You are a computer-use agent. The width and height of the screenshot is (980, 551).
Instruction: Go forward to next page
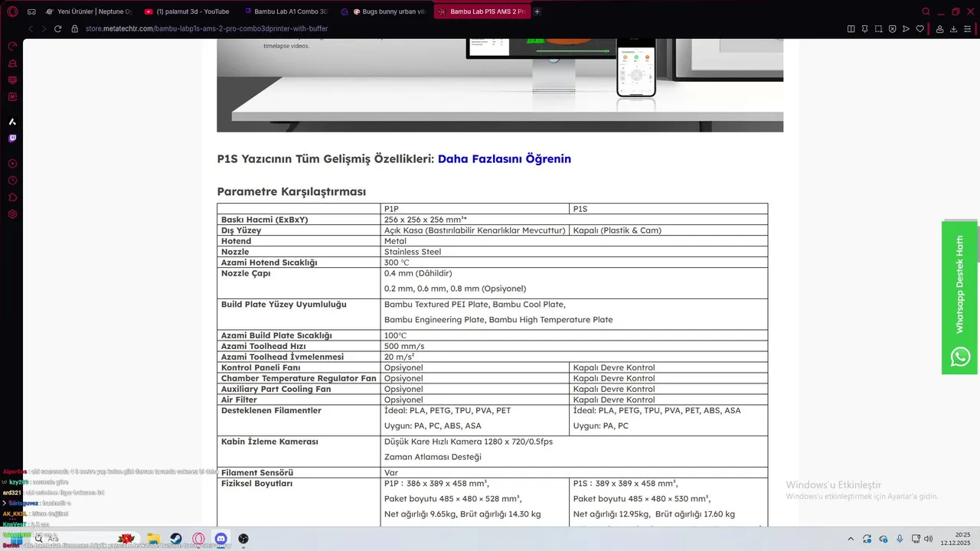44,28
